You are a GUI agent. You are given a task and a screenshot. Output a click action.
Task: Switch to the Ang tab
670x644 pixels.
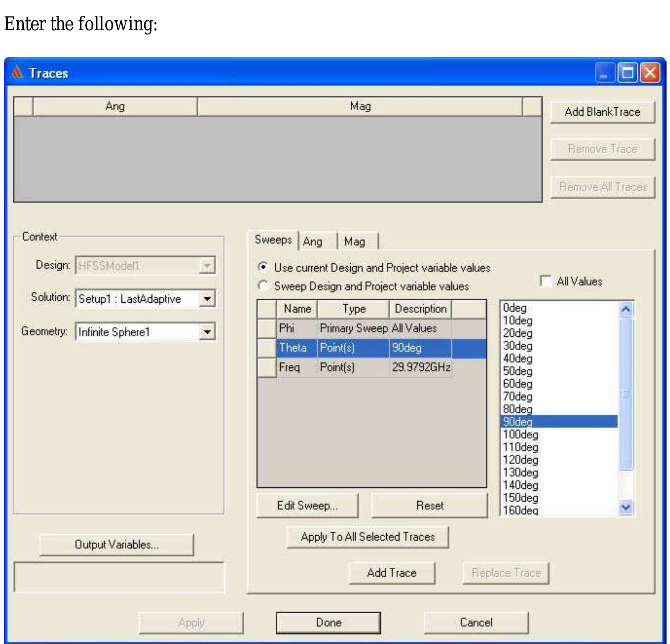tap(313, 241)
